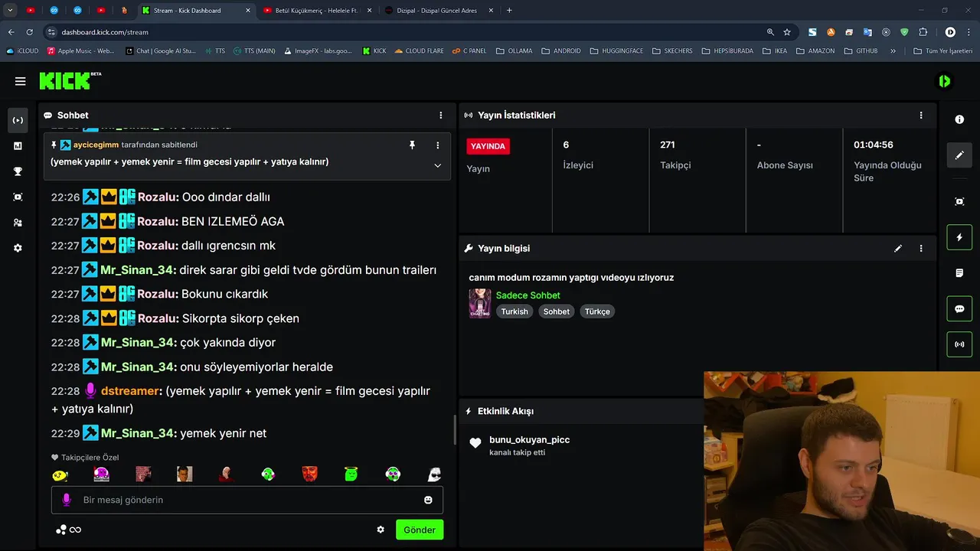Screen dimensions: 980x551
Task: Open a new browser tab
Action: pos(509,11)
